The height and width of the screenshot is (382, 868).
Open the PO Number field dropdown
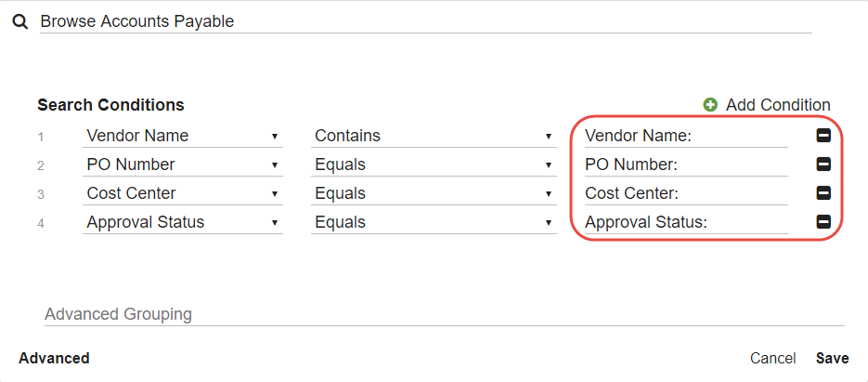[183, 165]
